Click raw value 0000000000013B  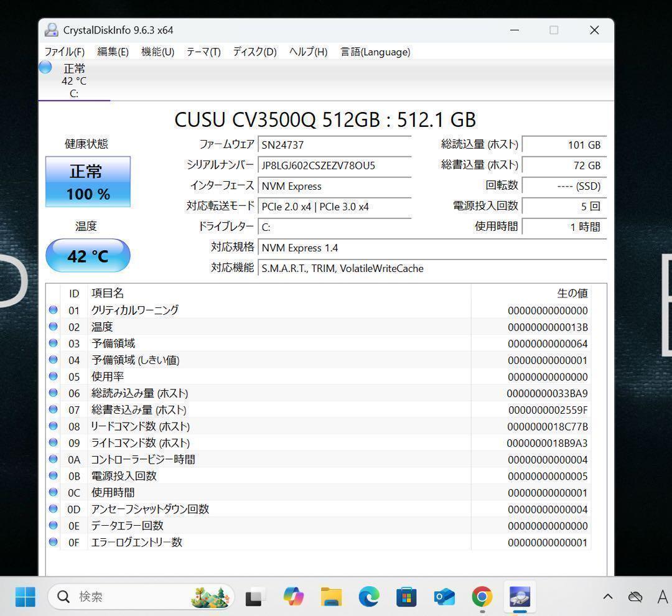tap(548, 327)
